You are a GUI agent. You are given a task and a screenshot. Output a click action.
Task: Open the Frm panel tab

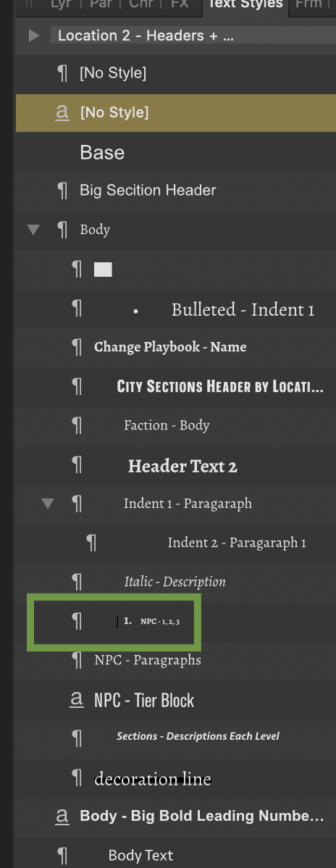pos(311,5)
